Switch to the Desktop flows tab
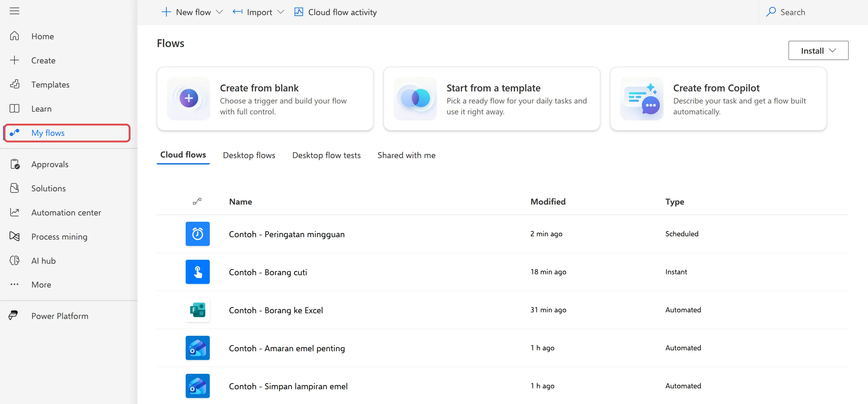 click(249, 155)
